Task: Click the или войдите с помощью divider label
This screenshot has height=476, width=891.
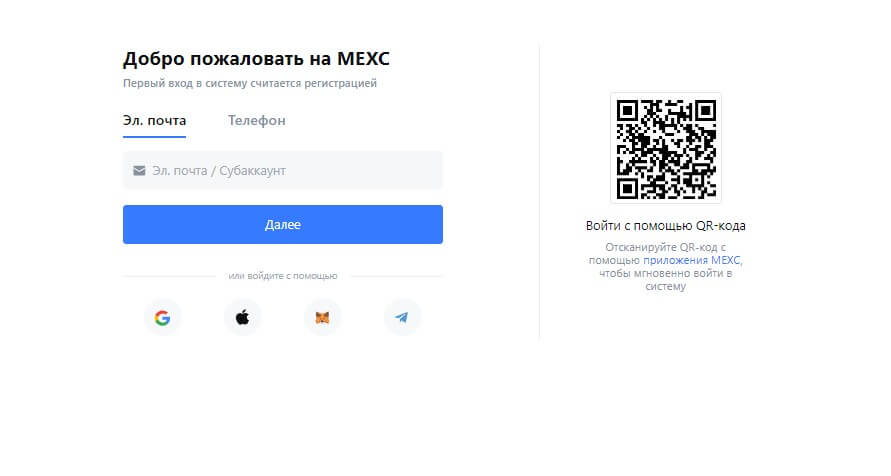Action: (x=283, y=275)
